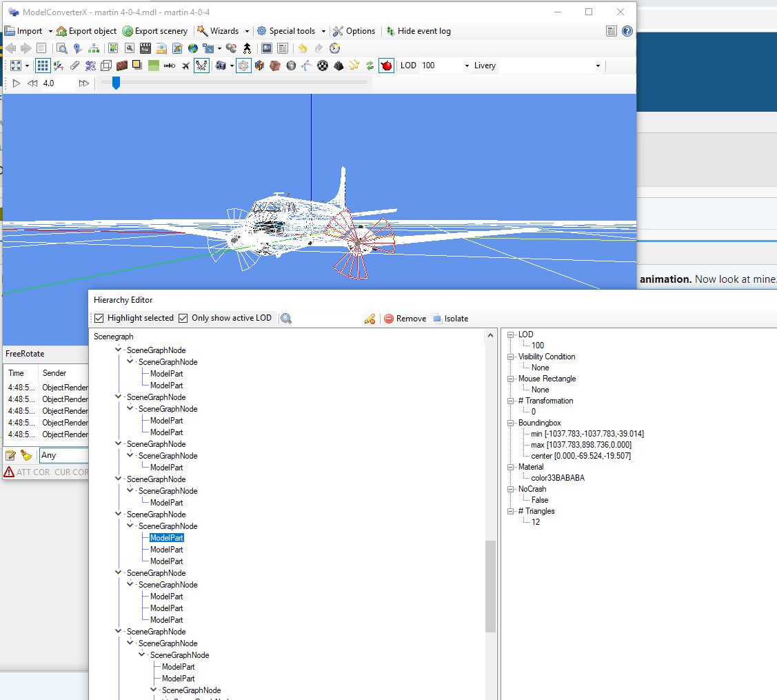Click the magnifier search icon in Hierarchy Editor

point(286,319)
